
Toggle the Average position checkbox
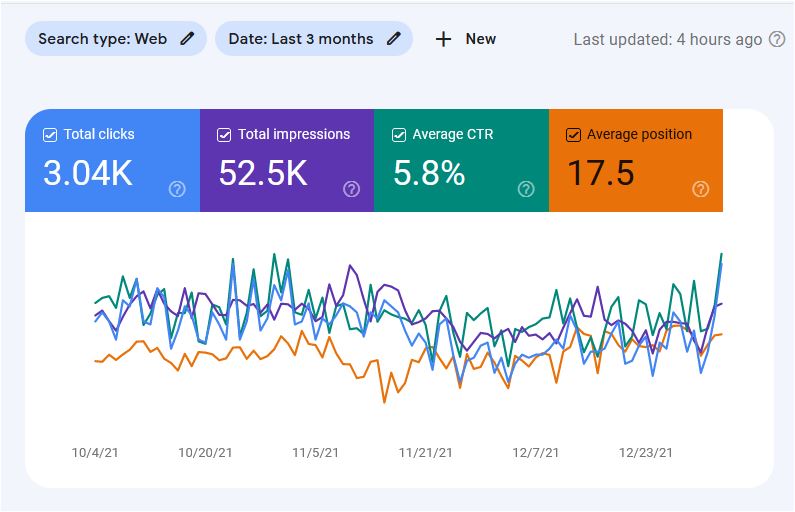tap(573, 135)
